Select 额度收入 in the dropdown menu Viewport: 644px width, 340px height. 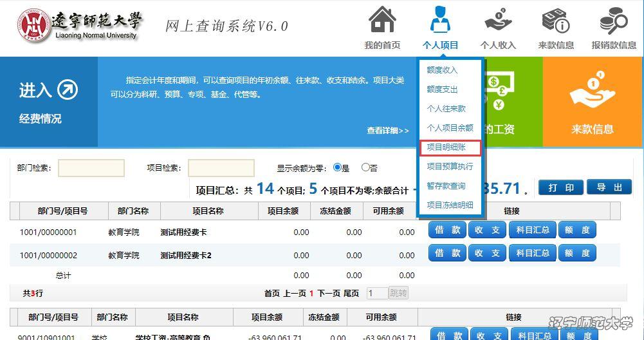pos(442,70)
